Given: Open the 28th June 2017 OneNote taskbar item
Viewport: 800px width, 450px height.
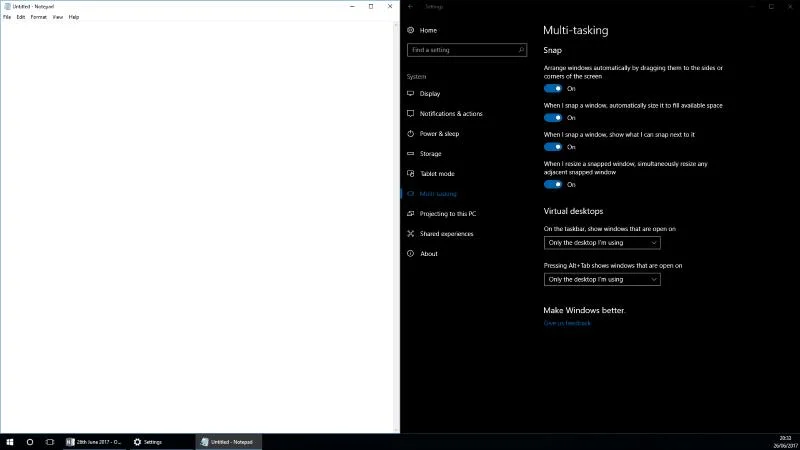Looking at the screenshot, I should (x=95, y=442).
